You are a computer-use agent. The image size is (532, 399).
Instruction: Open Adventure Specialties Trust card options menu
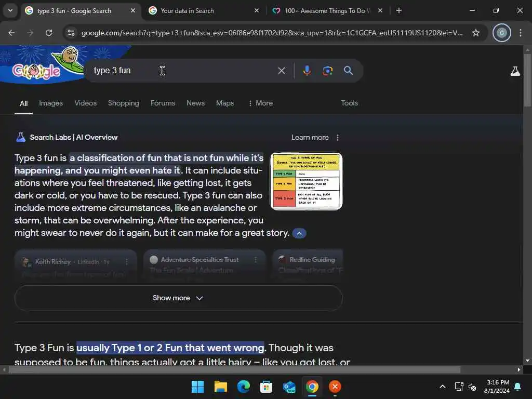256,260
